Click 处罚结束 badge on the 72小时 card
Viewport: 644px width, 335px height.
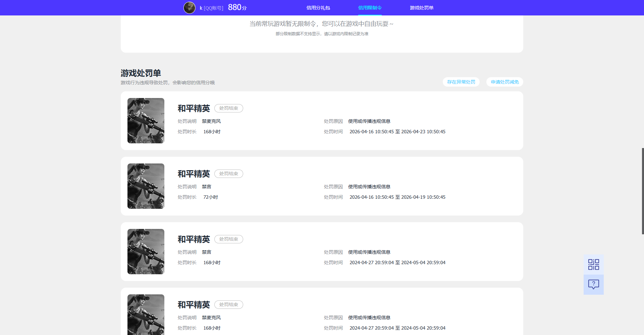[229, 174]
